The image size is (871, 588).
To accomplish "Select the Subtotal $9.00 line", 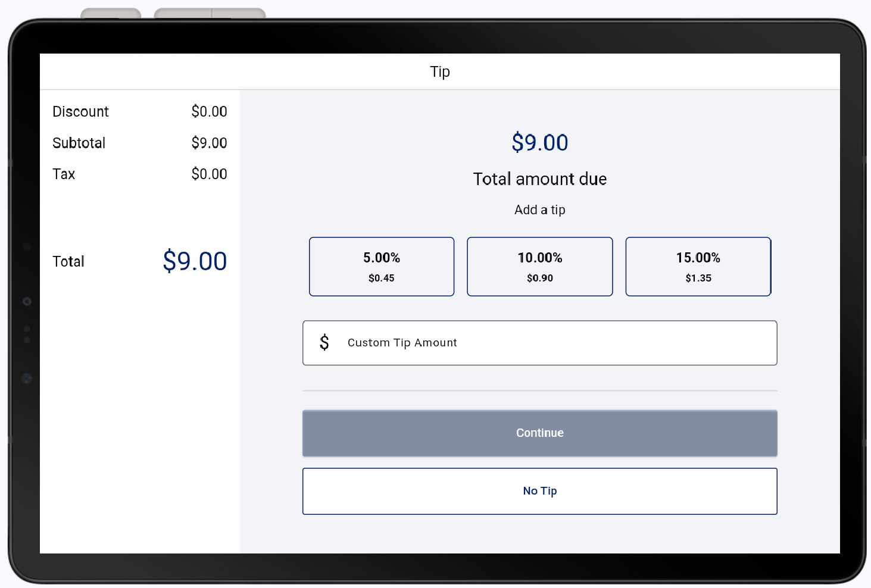I will (x=139, y=143).
